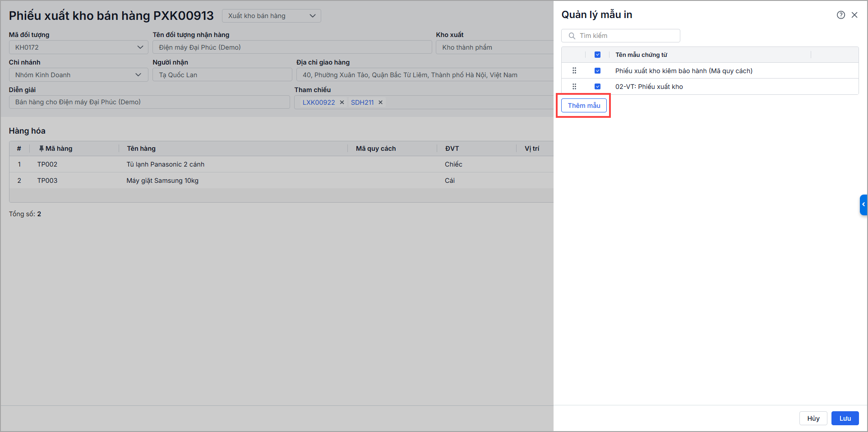Screen dimensions: 868x432
Task: Remove the LXK00922 reference tag
Action: [342, 102]
